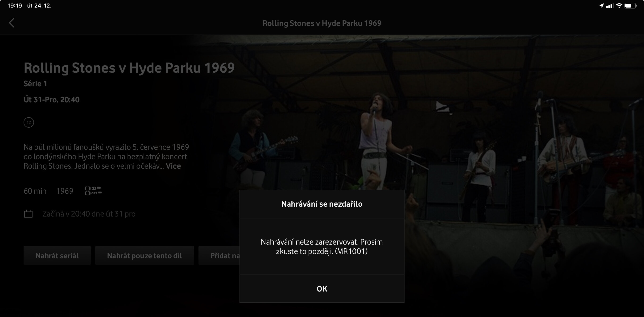Tap the partially hidden Přidat na button
Viewport: 644px width, 317px height.
coord(219,255)
